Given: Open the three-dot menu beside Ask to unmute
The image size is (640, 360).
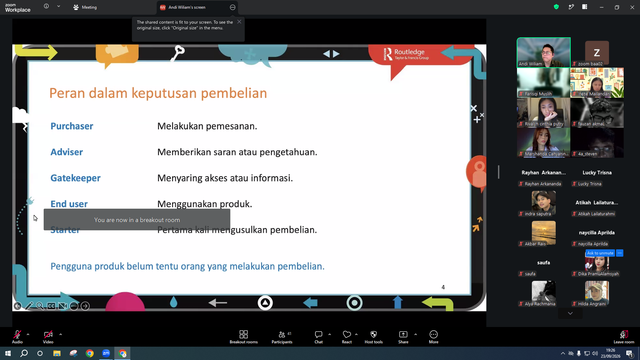Looking at the screenshot, I should 620,253.
